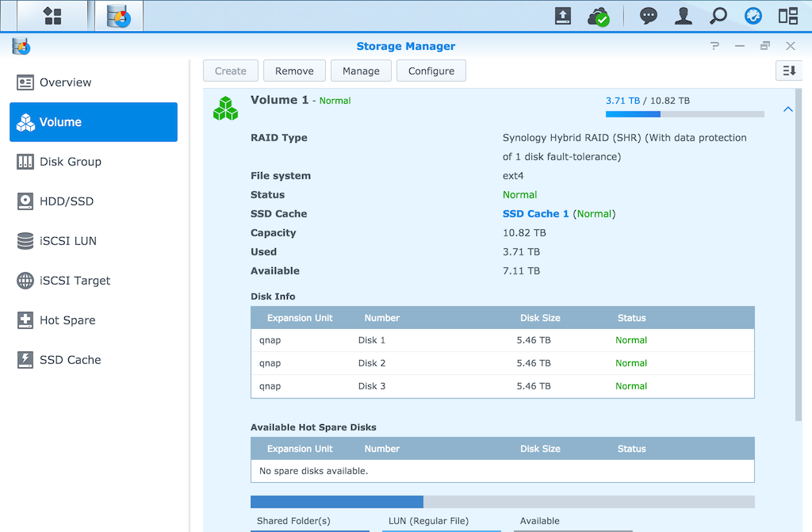Open the widgets panel icon
The image size is (812, 532).
click(x=788, y=16)
